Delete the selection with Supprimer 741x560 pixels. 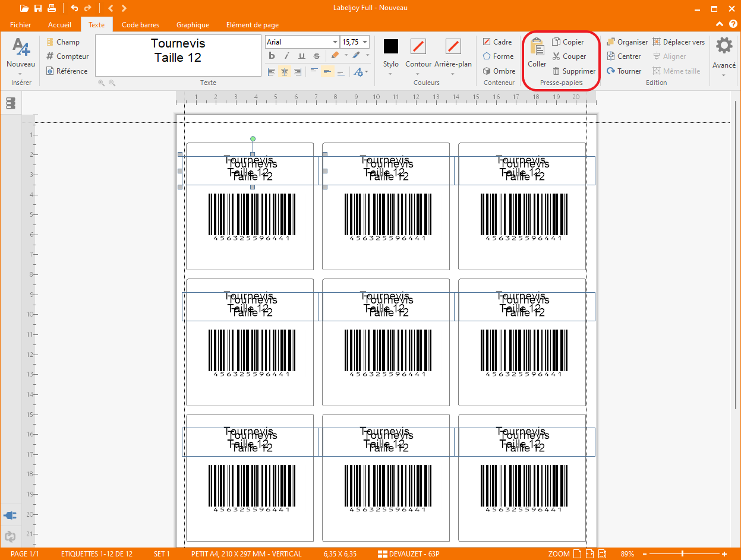pyautogui.click(x=573, y=71)
